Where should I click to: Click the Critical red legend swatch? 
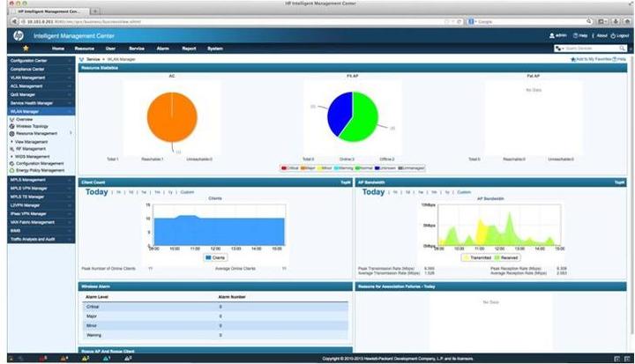click(284, 168)
